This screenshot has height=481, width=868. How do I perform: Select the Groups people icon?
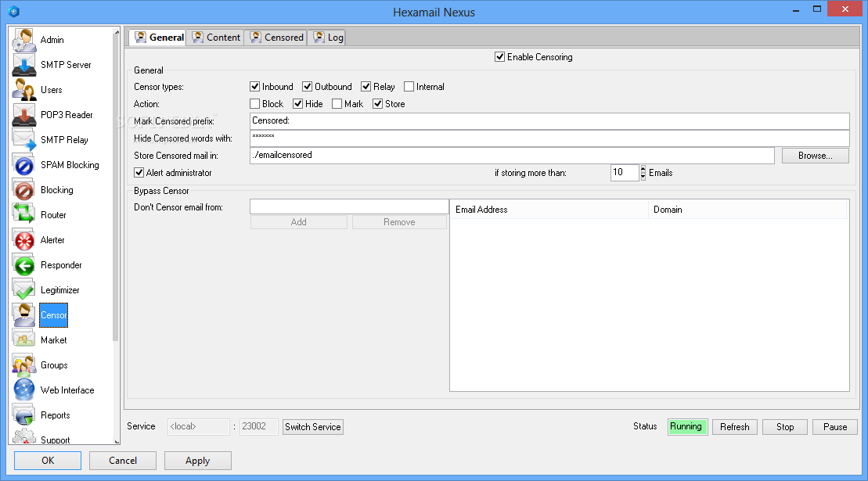[24, 365]
